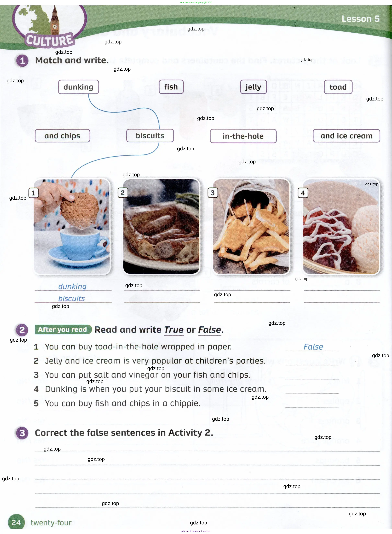Click the number 4 label on jelly photo
Viewport: 392px width, 534px height.
pos(303,193)
